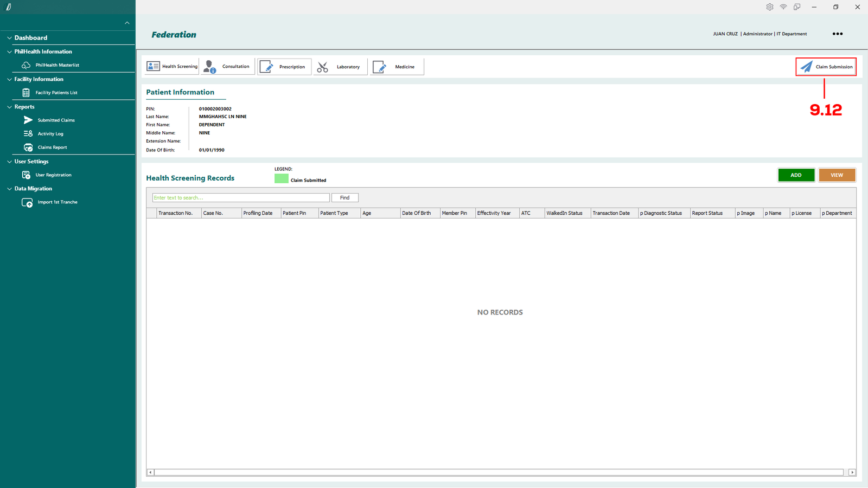Open Claims Report from sidebar
Screen dimensions: 868x488
(x=52, y=147)
